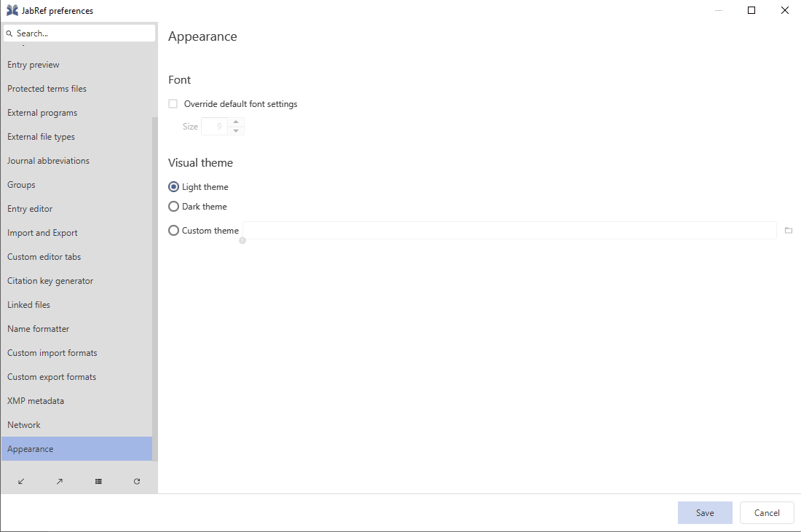Click the import preferences arrow icon
The image size is (801, 532).
tap(21, 481)
